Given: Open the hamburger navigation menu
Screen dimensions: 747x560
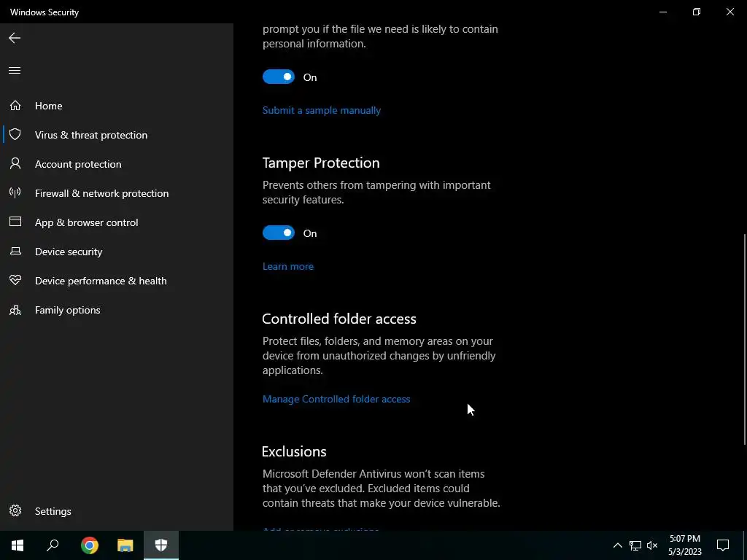Looking at the screenshot, I should [15, 71].
